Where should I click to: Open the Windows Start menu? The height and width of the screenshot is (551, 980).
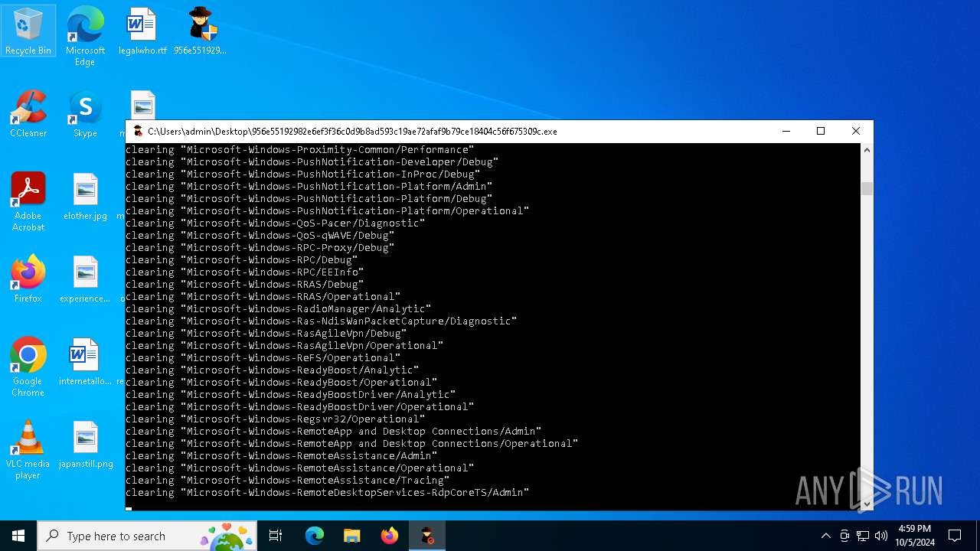coord(18,536)
